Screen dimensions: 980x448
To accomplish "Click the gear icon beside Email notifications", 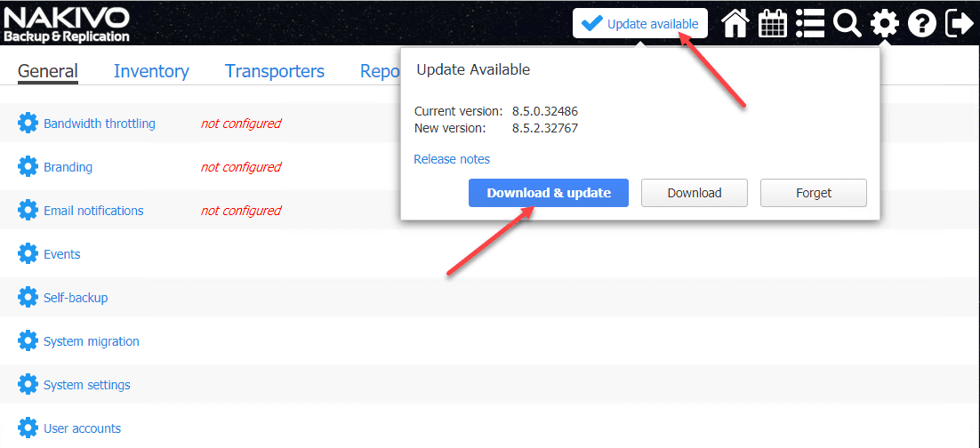I will (x=28, y=211).
